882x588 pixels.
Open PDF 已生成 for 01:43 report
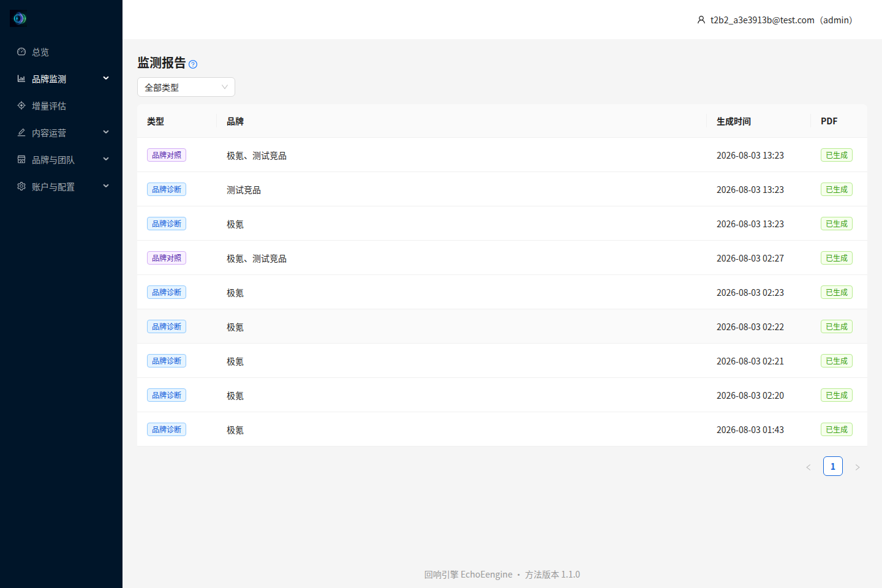[x=837, y=429]
